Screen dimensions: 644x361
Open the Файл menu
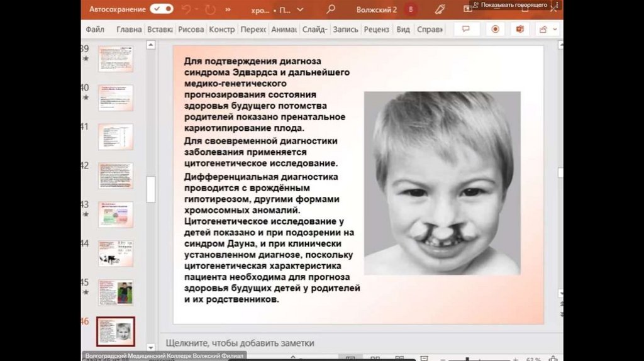coord(95,30)
